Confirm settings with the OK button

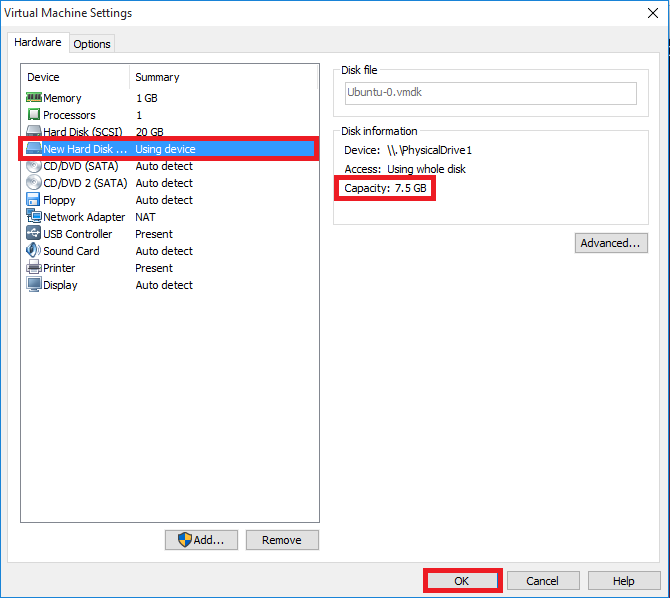tap(461, 581)
